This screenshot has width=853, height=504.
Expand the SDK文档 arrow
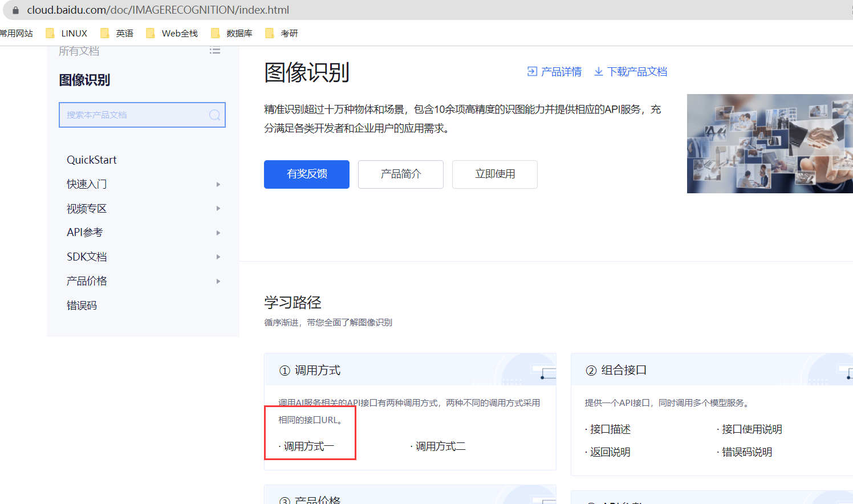click(x=218, y=257)
